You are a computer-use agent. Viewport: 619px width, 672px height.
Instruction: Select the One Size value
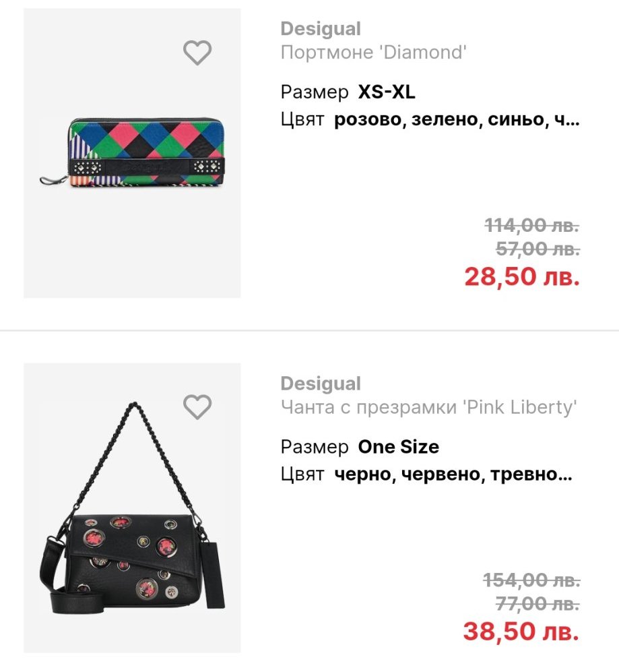click(x=398, y=446)
